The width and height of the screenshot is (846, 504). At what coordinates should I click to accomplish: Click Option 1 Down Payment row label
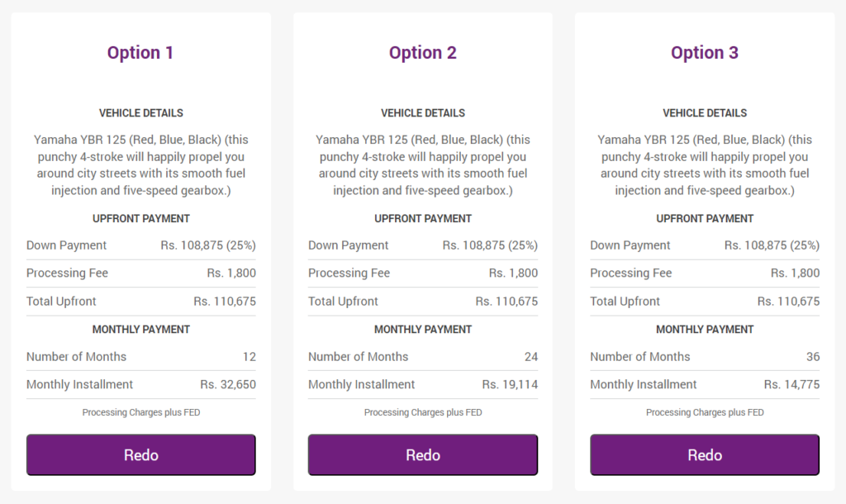click(66, 245)
